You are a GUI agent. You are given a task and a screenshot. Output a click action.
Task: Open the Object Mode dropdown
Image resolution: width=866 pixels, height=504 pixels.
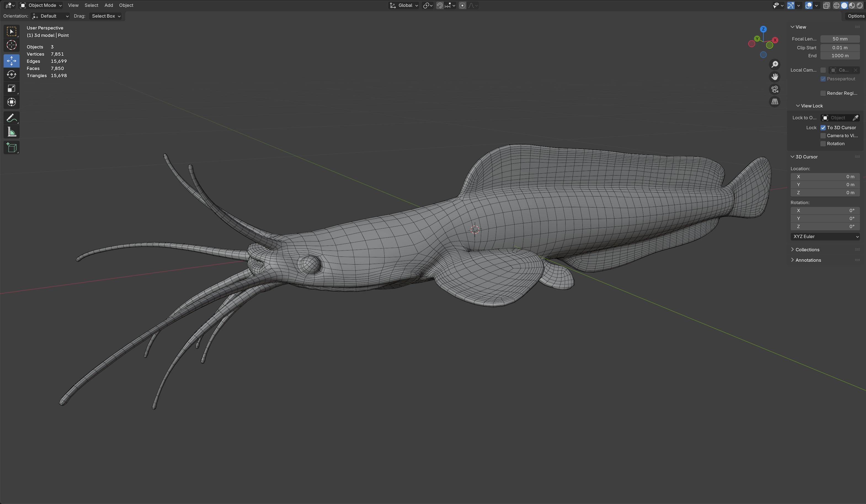[41, 6]
